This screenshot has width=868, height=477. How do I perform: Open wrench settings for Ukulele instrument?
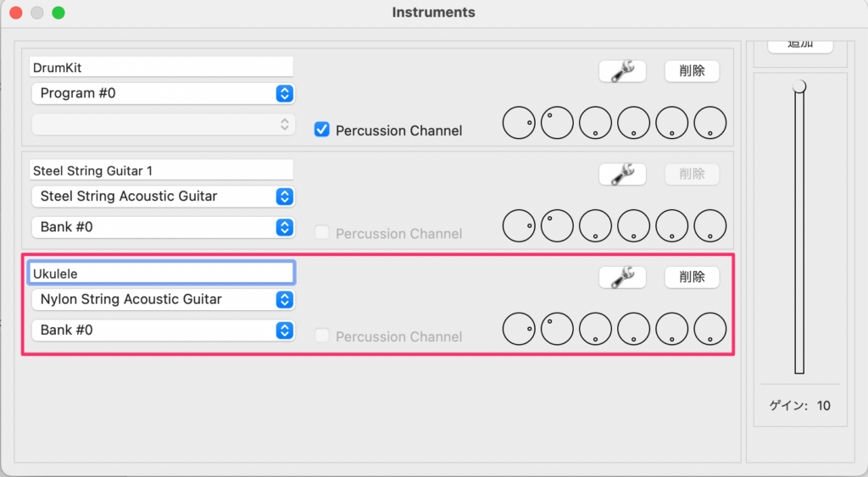pyautogui.click(x=622, y=277)
